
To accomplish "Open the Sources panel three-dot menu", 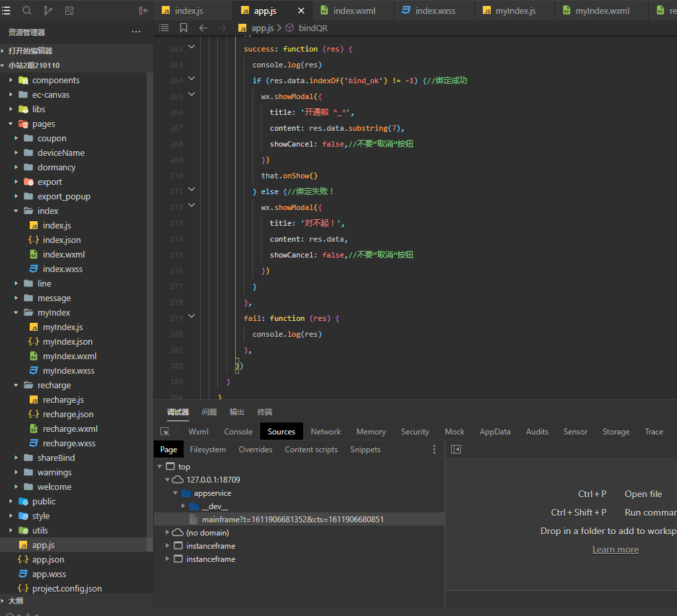I will (434, 450).
